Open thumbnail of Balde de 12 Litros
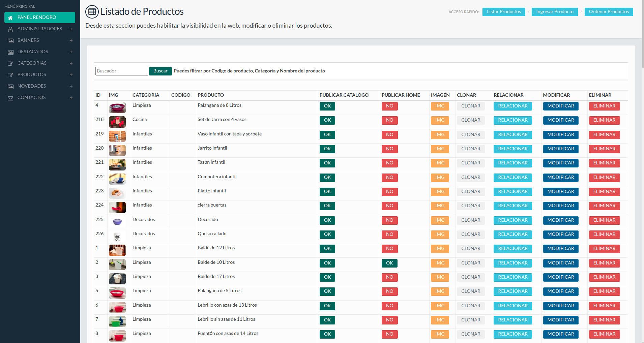644x343 pixels. tap(117, 250)
